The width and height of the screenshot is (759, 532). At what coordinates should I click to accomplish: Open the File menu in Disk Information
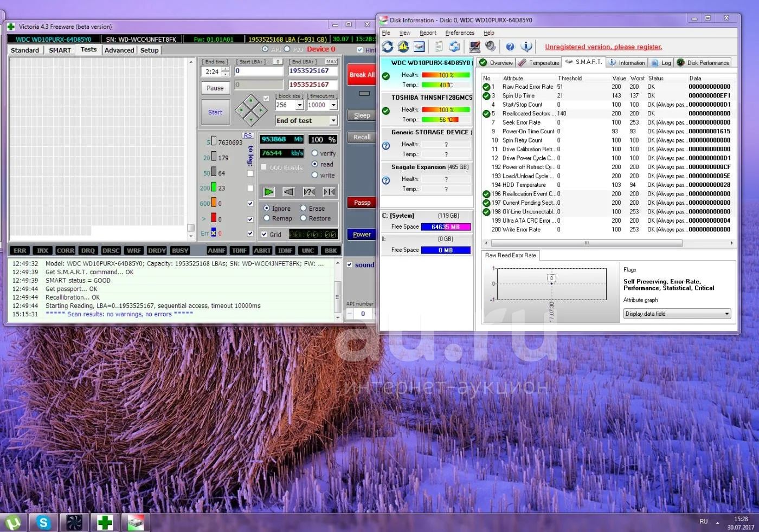(386, 33)
